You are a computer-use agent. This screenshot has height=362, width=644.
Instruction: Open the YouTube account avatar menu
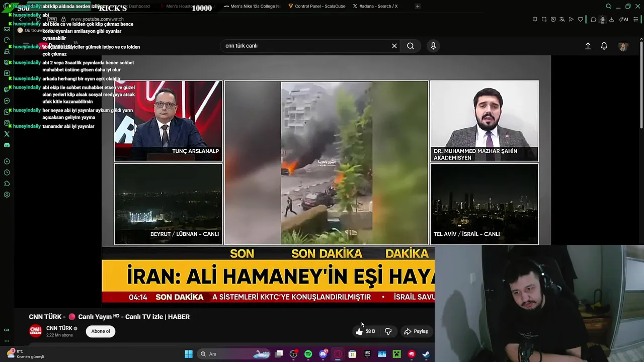(x=623, y=46)
